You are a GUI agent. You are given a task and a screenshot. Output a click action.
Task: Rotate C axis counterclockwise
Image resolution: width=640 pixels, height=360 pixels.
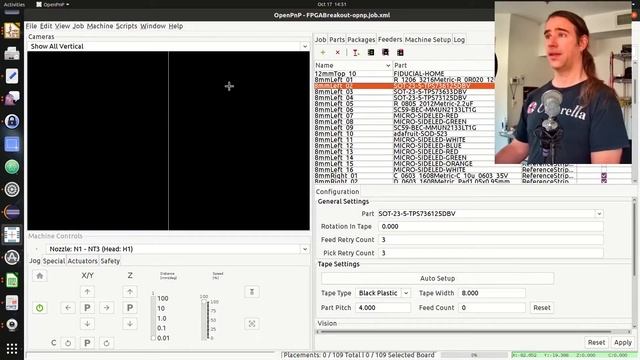[68, 343]
